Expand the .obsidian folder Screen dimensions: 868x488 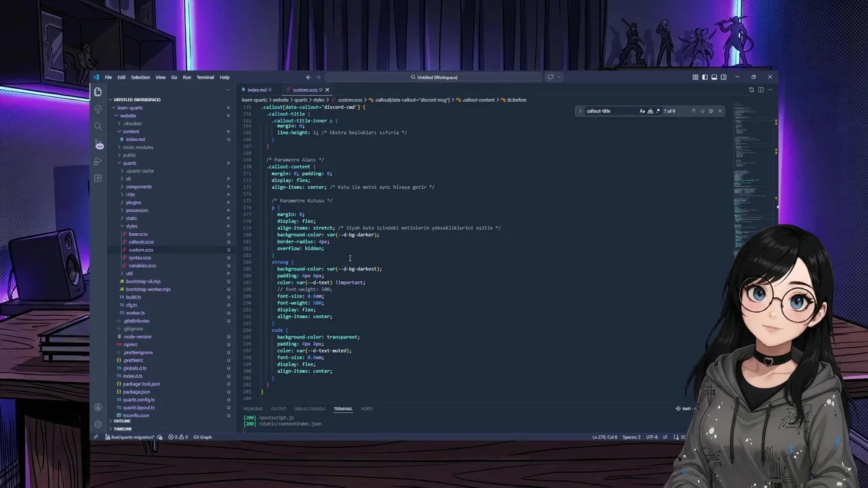tap(132, 123)
